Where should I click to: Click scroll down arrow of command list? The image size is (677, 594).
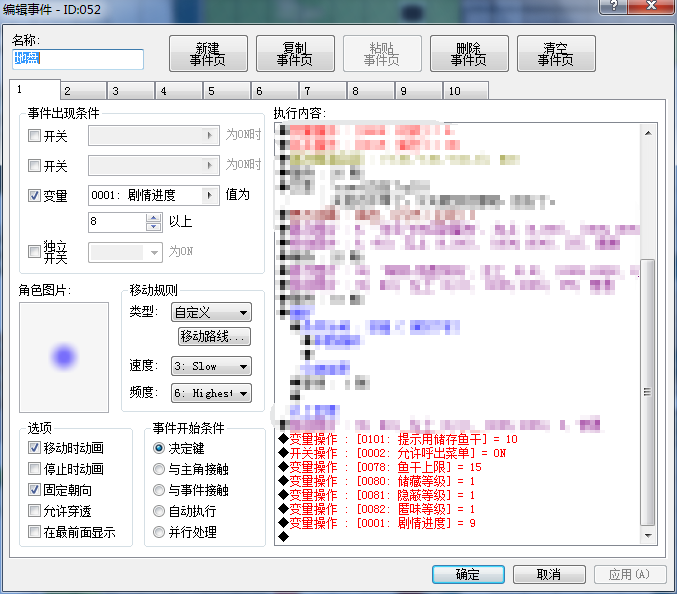point(648,535)
